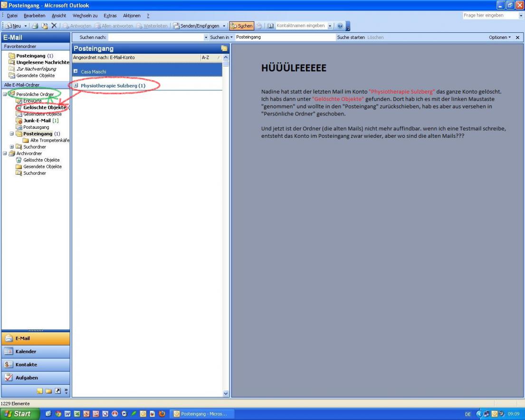Click the Find a Contact icon beside Suchen
525x420 pixels.
[259, 26]
